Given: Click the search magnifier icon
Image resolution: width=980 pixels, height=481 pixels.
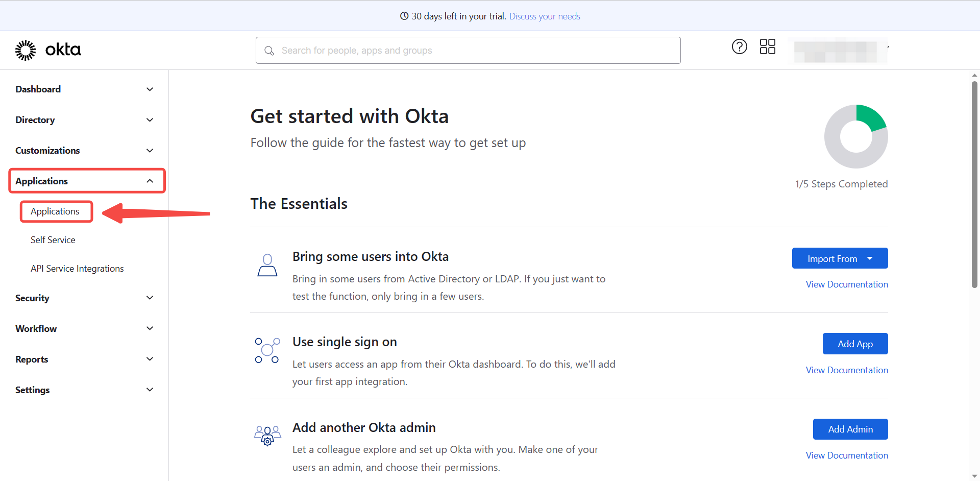Looking at the screenshot, I should pos(269,51).
